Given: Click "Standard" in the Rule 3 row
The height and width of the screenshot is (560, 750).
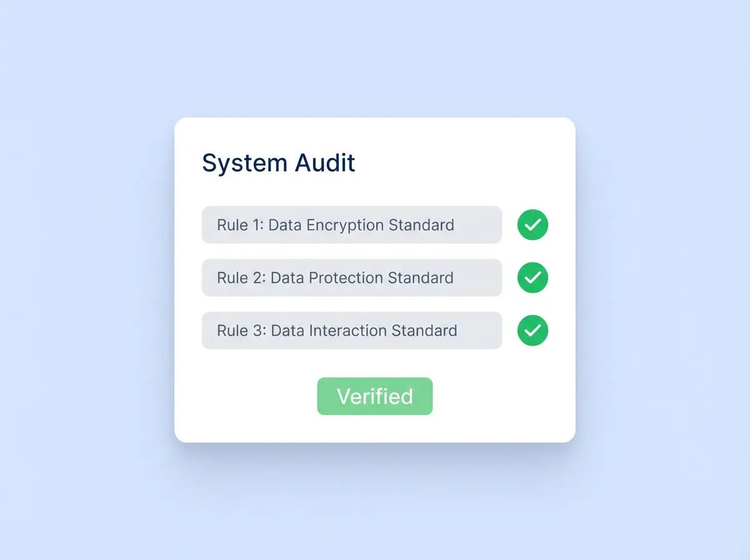Looking at the screenshot, I should 424,331.
